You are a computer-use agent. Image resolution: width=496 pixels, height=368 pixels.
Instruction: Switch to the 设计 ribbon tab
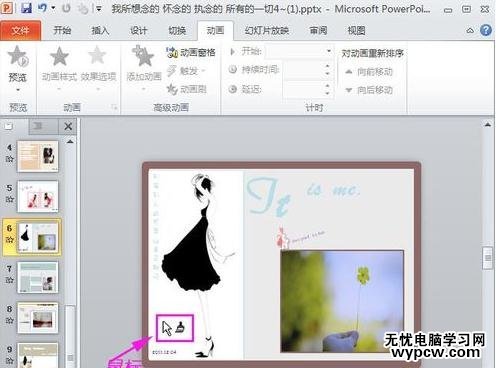click(139, 30)
